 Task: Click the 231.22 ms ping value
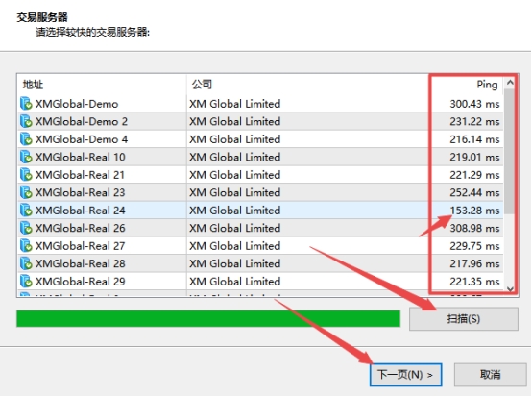(x=474, y=121)
